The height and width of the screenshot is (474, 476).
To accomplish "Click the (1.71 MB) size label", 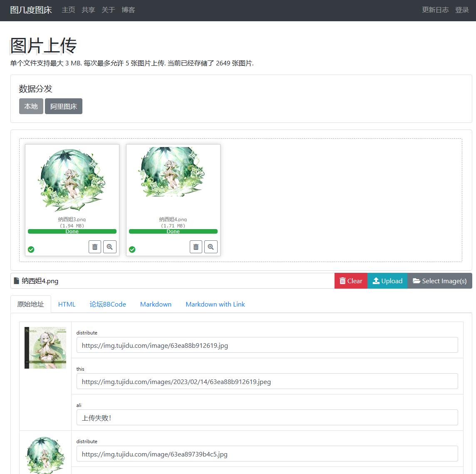I will coord(173,226).
